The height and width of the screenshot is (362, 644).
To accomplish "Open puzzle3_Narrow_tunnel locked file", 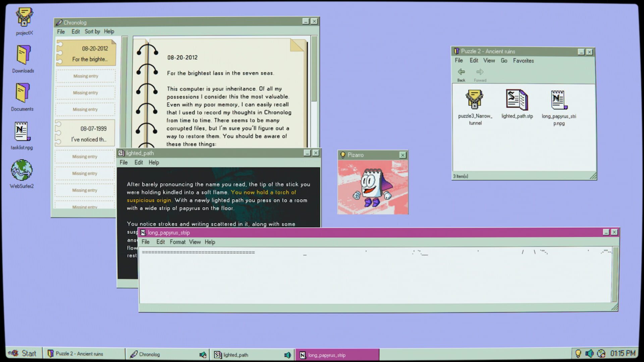I will [x=474, y=101].
